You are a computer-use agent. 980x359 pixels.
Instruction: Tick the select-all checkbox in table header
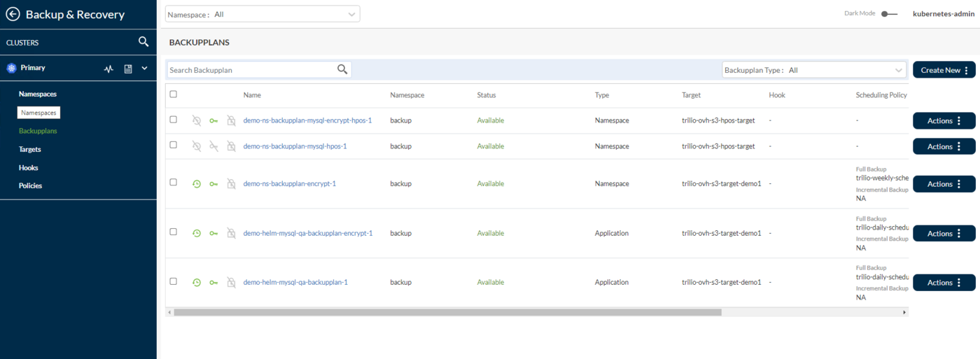174,94
